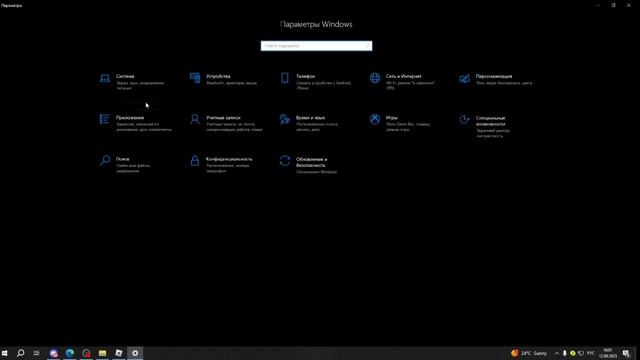640x360 pixels.
Task: Open Task View on the taskbar
Action: pos(36,353)
